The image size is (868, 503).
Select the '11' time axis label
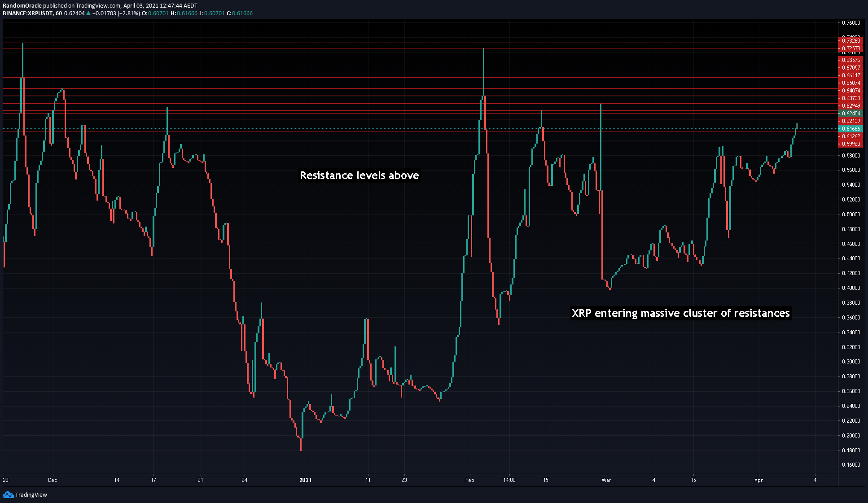(x=368, y=480)
